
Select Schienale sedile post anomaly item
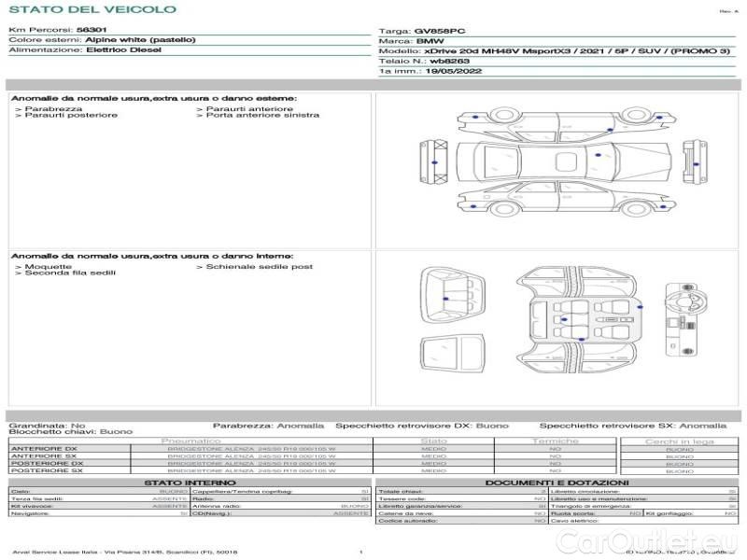point(260,267)
